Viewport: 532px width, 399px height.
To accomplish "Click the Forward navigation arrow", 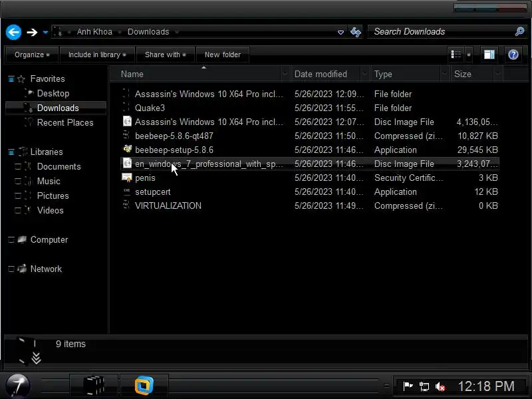I will pos(32,32).
